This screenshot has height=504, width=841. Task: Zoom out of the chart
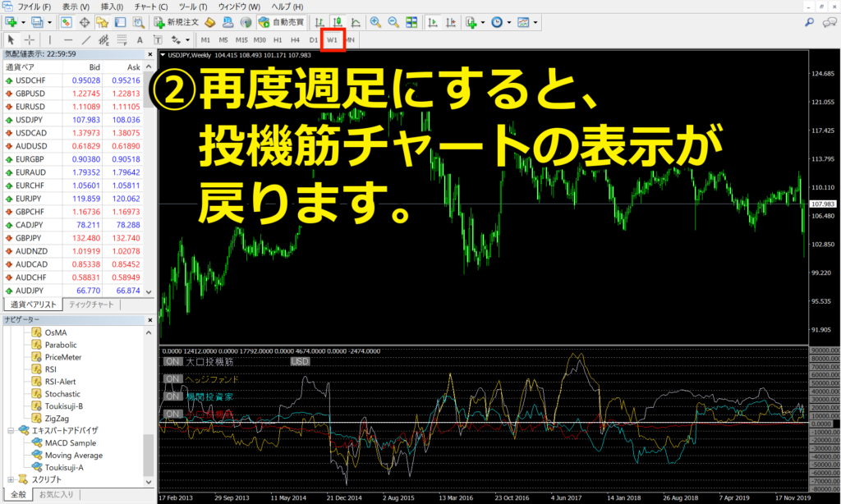tap(393, 22)
